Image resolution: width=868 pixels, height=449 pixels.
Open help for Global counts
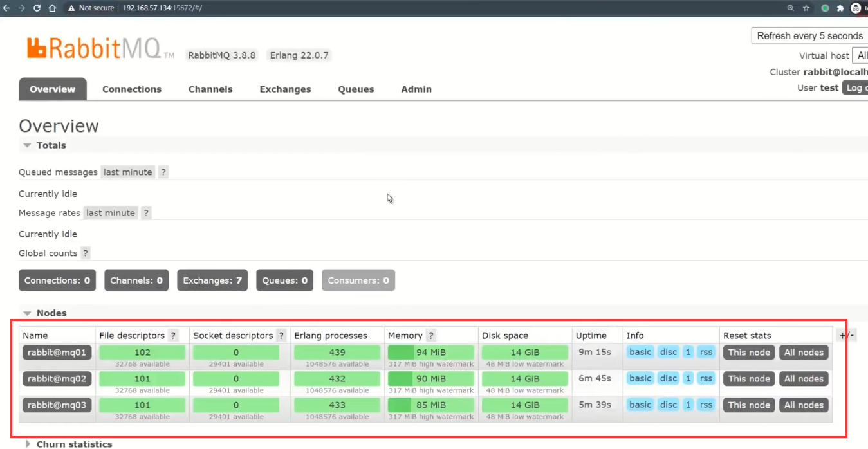[86, 253]
